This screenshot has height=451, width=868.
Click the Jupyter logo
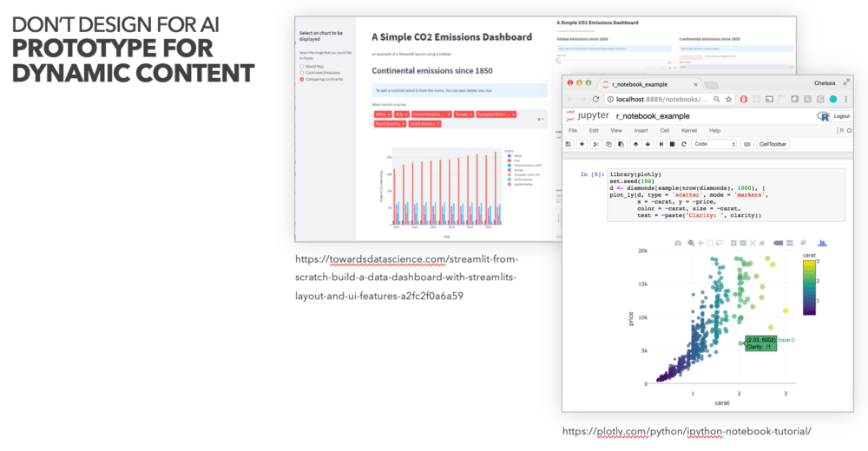click(588, 115)
